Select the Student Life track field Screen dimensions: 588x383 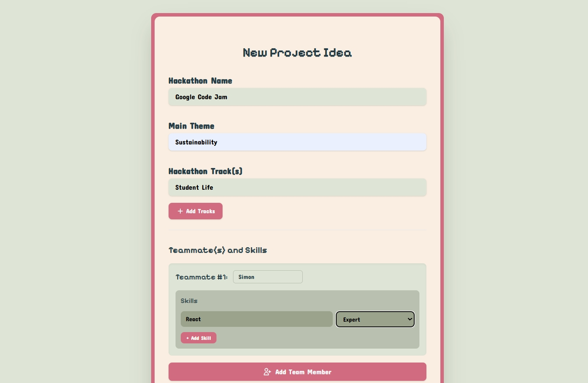(297, 188)
